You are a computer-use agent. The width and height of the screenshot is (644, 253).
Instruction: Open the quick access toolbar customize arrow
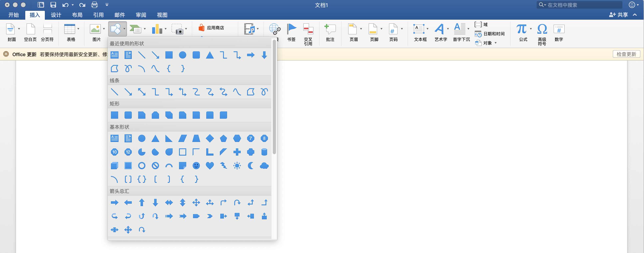click(x=107, y=5)
